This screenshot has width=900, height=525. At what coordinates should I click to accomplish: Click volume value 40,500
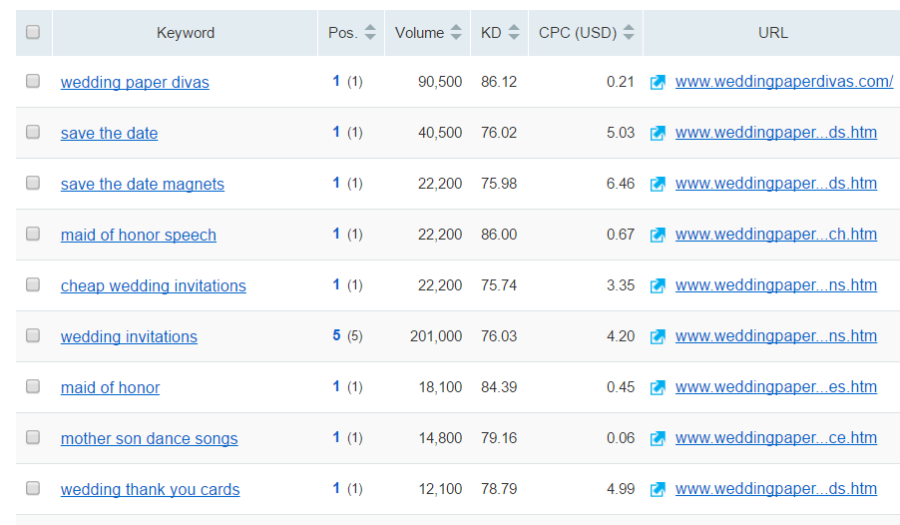(x=440, y=133)
